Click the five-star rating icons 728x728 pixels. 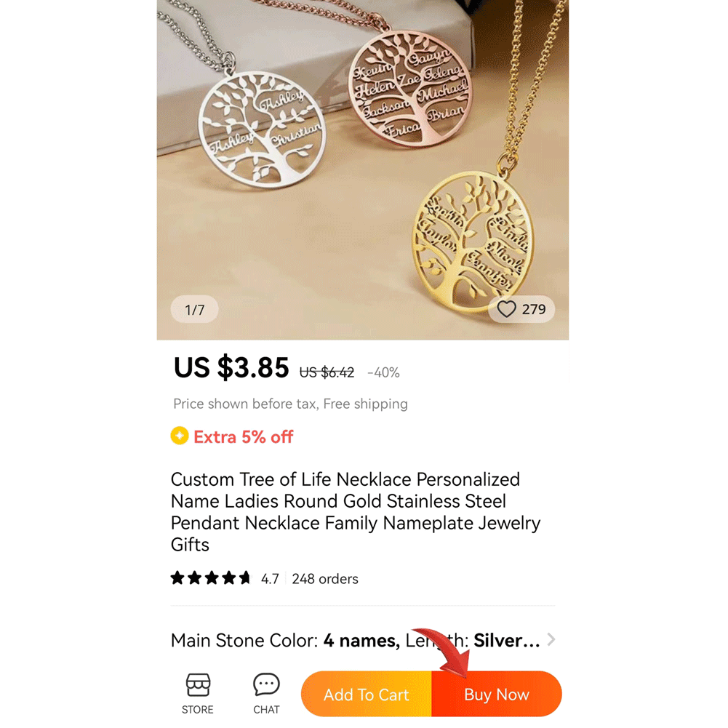click(210, 578)
